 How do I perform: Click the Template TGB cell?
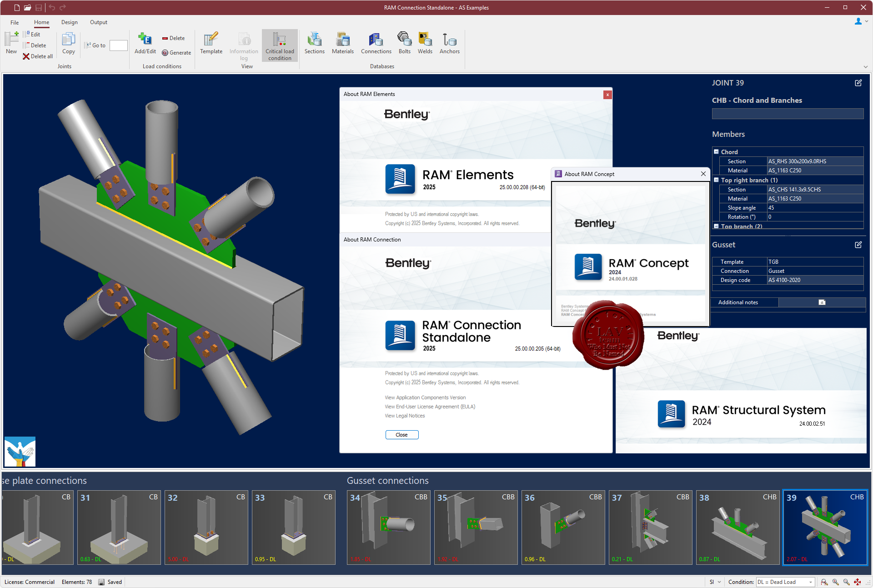click(x=815, y=262)
